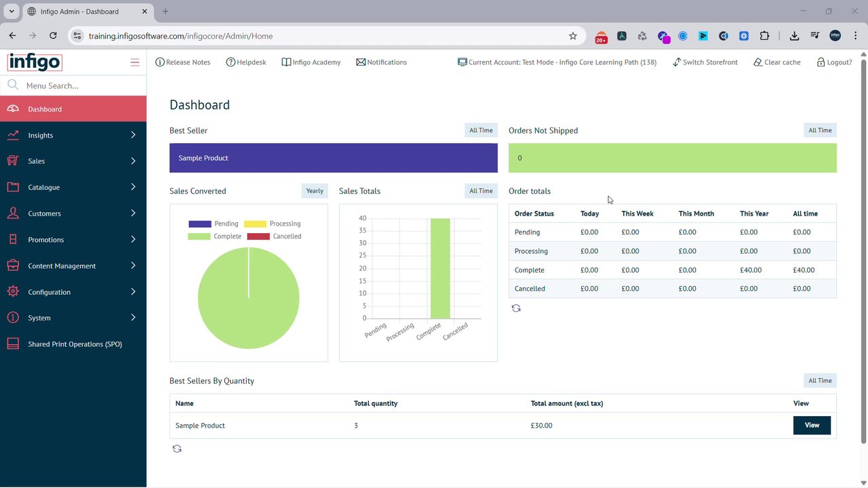Expand the Configuration menu chevron

click(x=133, y=291)
